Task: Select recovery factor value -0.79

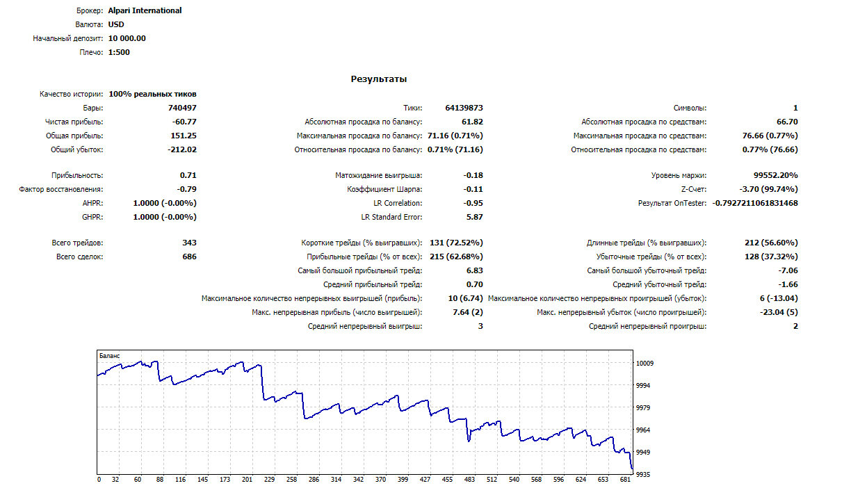Action: click(186, 189)
